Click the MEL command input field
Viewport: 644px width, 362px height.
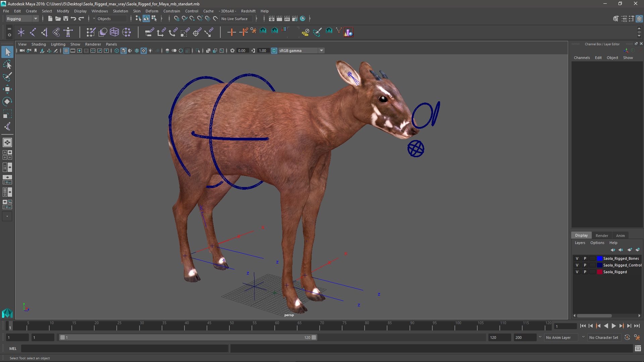click(x=124, y=349)
